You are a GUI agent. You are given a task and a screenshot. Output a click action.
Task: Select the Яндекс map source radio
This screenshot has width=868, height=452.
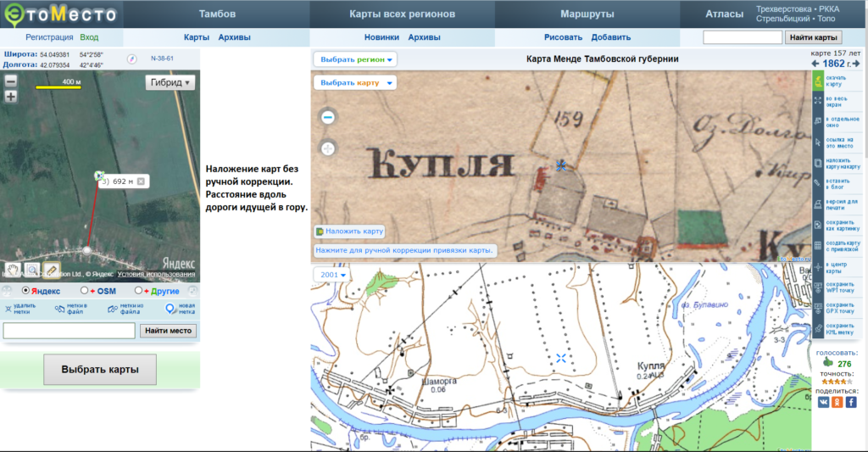(25, 291)
